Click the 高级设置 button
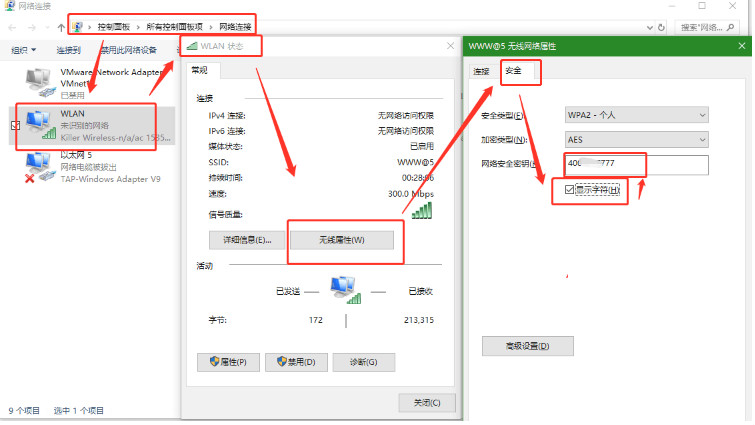 (x=528, y=346)
